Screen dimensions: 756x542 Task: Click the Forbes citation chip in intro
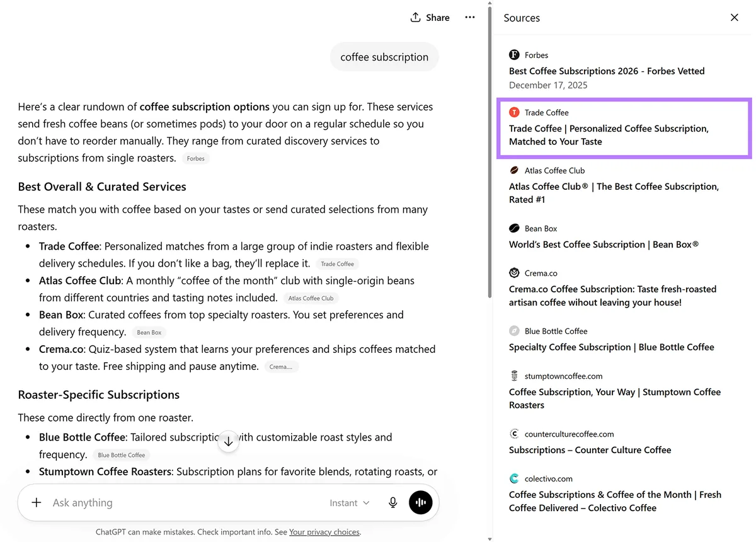[x=196, y=159]
